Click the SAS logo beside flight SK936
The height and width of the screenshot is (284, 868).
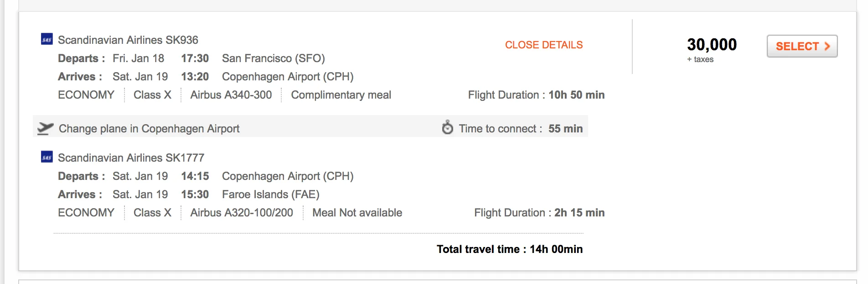click(x=47, y=39)
